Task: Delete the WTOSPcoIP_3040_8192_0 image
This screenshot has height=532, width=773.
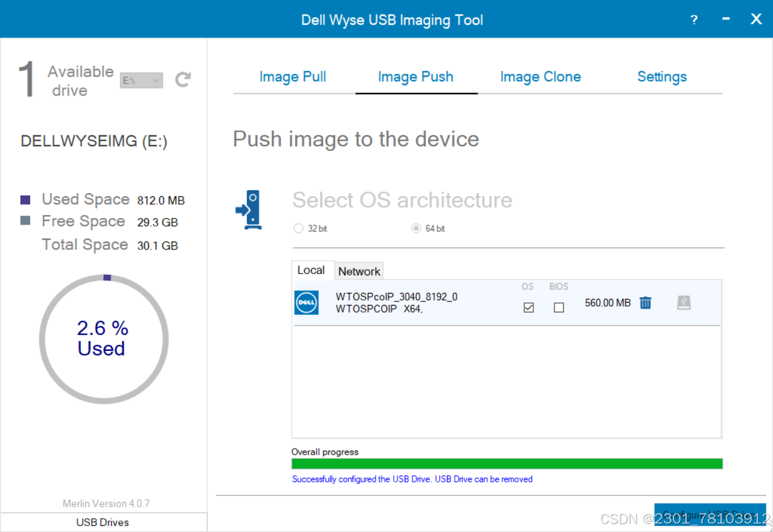Action: (646, 303)
